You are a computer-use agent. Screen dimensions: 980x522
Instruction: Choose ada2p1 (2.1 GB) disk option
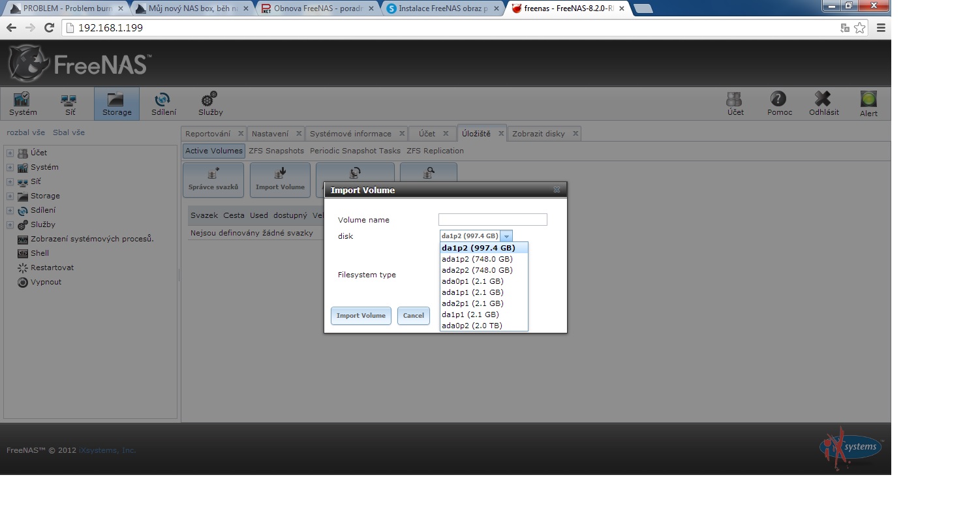[484, 303]
